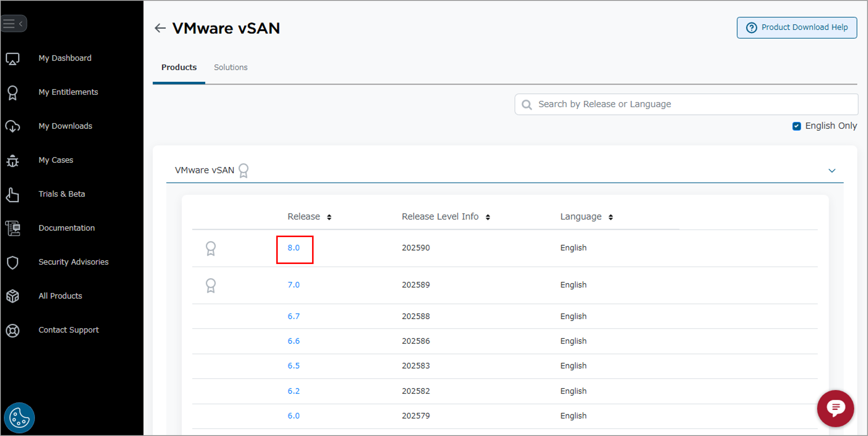Click the My Downloads cloud icon
This screenshot has width=868, height=436.
coord(12,127)
